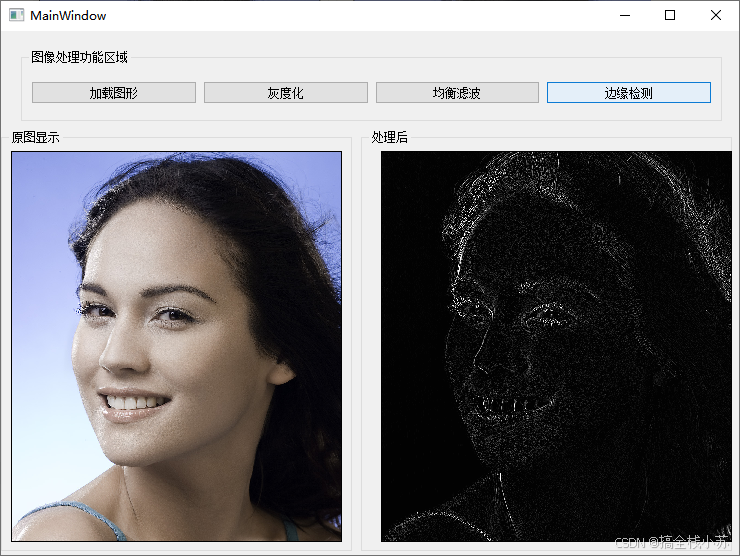This screenshot has height=556, width=740.
Task: Select the edge-detected image under 处理后
Action: pyautogui.click(x=556, y=346)
